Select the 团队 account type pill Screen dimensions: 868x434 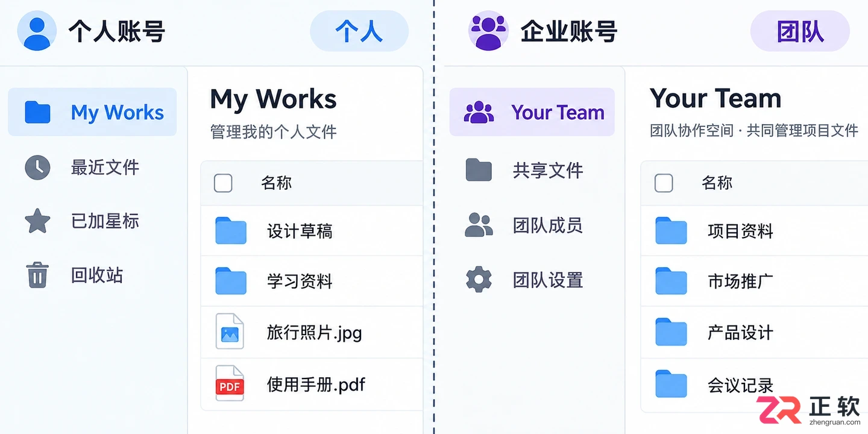pyautogui.click(x=800, y=31)
